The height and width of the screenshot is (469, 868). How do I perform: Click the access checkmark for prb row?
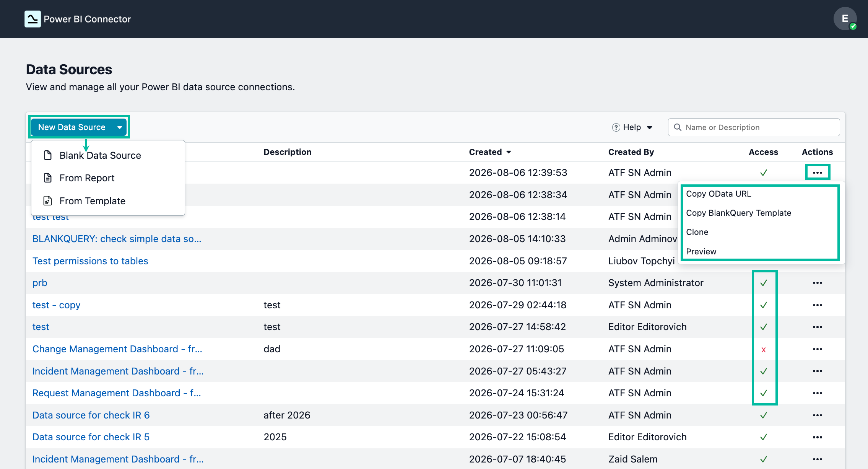pyautogui.click(x=764, y=283)
